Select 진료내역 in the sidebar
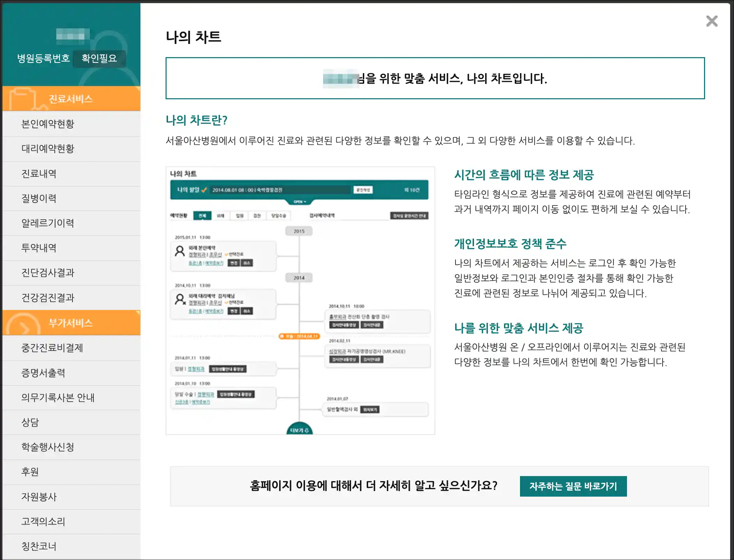The width and height of the screenshot is (734, 560). [x=71, y=173]
